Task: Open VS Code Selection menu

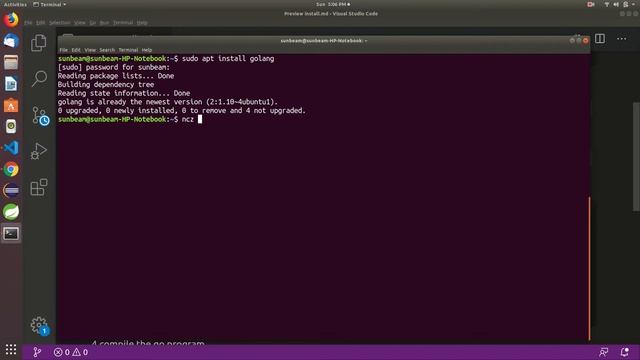Action: pos(60,22)
